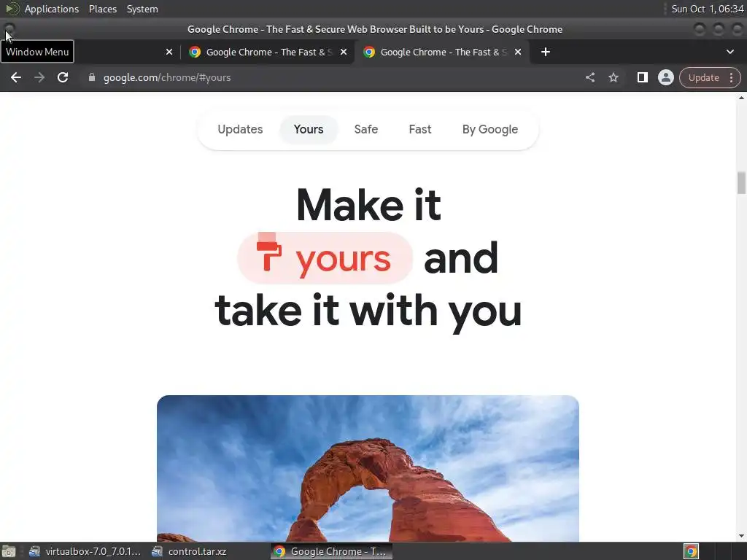Click the scrollbar down arrow
This screenshot has height=560, width=747.
click(x=741, y=536)
